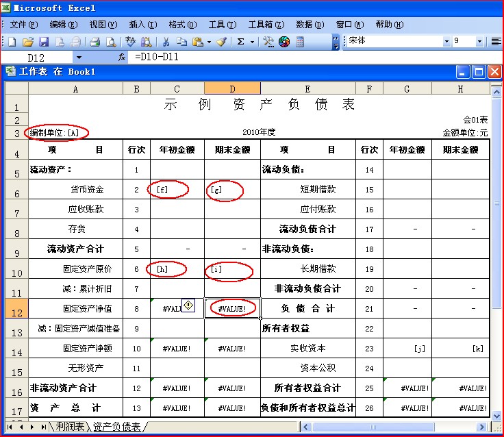Open the 格式 menu
The height and width of the screenshot is (437, 504).
(x=181, y=25)
